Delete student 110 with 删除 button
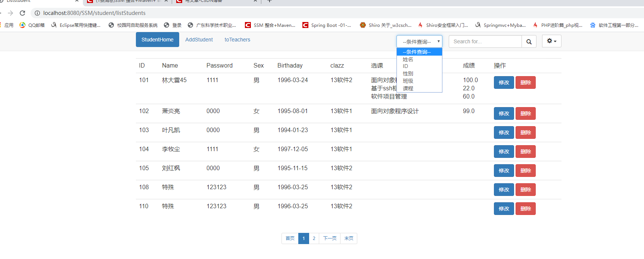644x259 pixels. click(x=525, y=209)
